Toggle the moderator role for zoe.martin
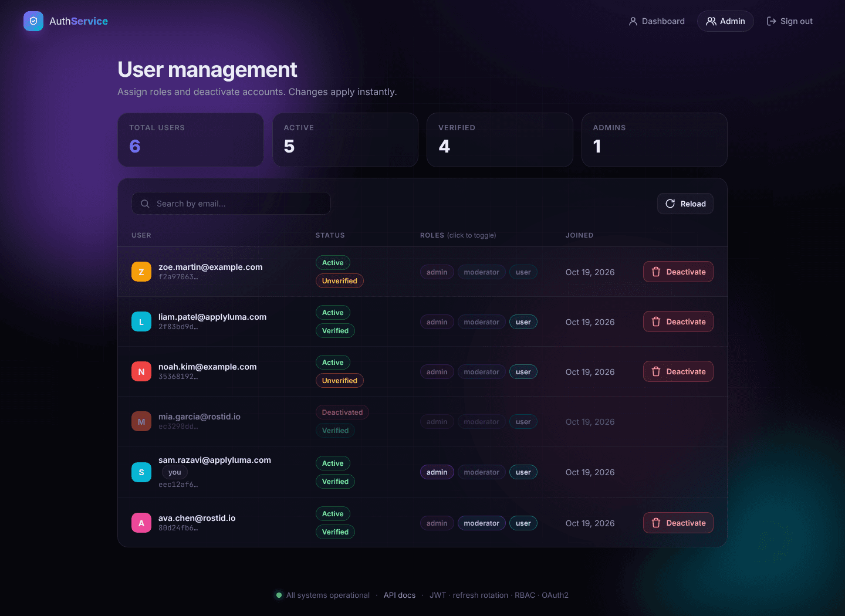845x616 pixels. (x=482, y=272)
